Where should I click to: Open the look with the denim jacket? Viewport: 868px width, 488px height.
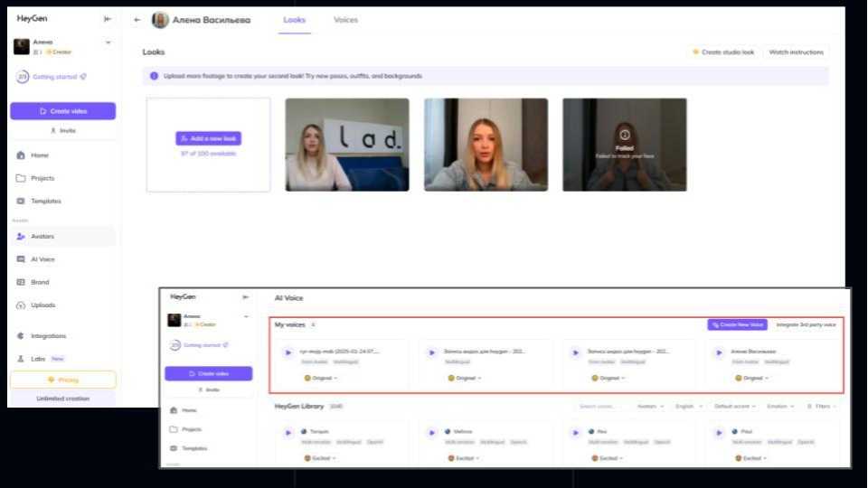click(x=486, y=145)
